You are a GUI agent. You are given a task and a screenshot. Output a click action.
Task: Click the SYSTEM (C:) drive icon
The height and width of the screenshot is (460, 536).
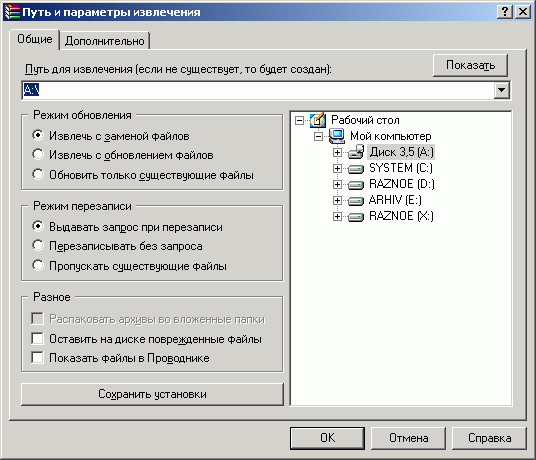point(356,168)
